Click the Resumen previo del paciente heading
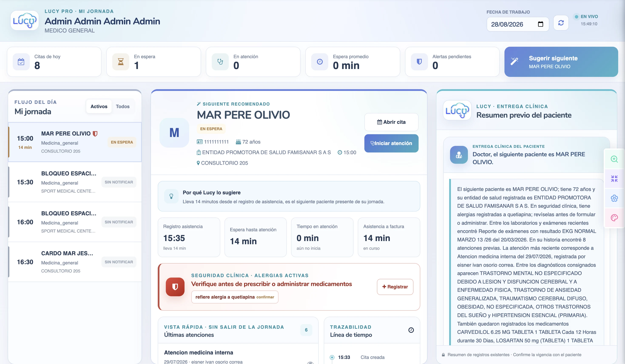 click(x=524, y=115)
